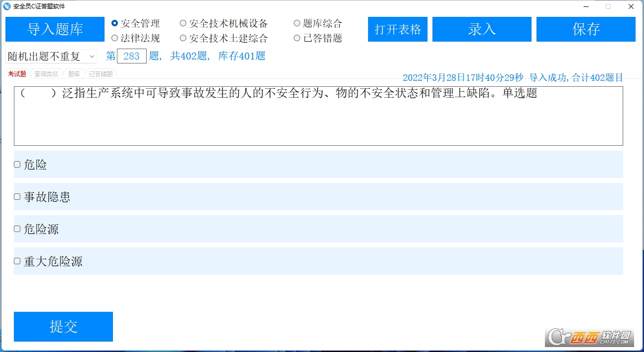Viewport: 644px width, 352px height.
Task: Select the 已答错题 radio option
Action: coord(297,38)
